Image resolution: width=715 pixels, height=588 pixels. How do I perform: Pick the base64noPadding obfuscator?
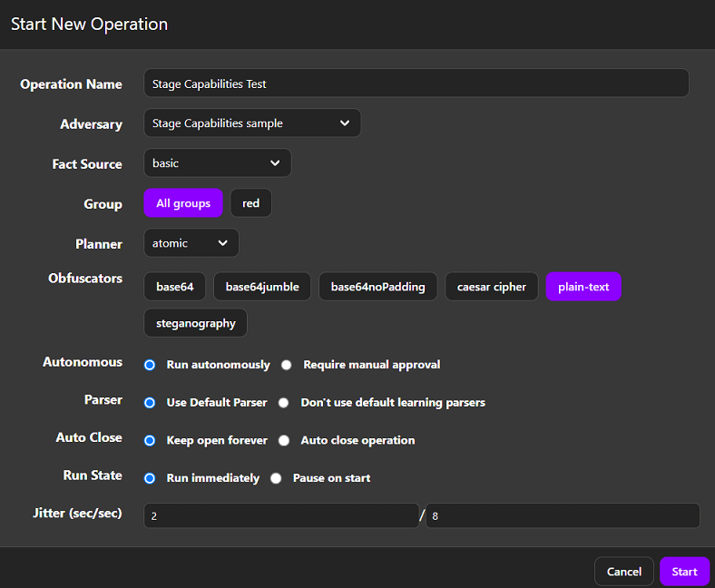pos(377,287)
